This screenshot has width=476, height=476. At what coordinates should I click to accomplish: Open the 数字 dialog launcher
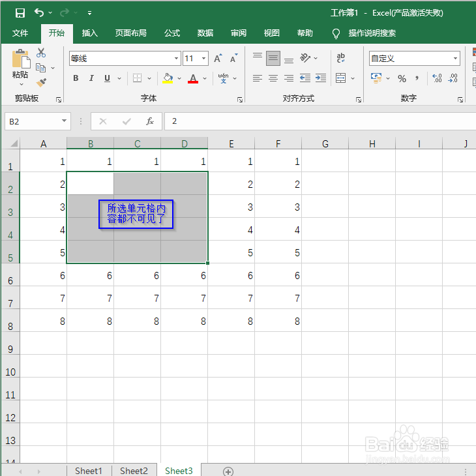(460, 100)
